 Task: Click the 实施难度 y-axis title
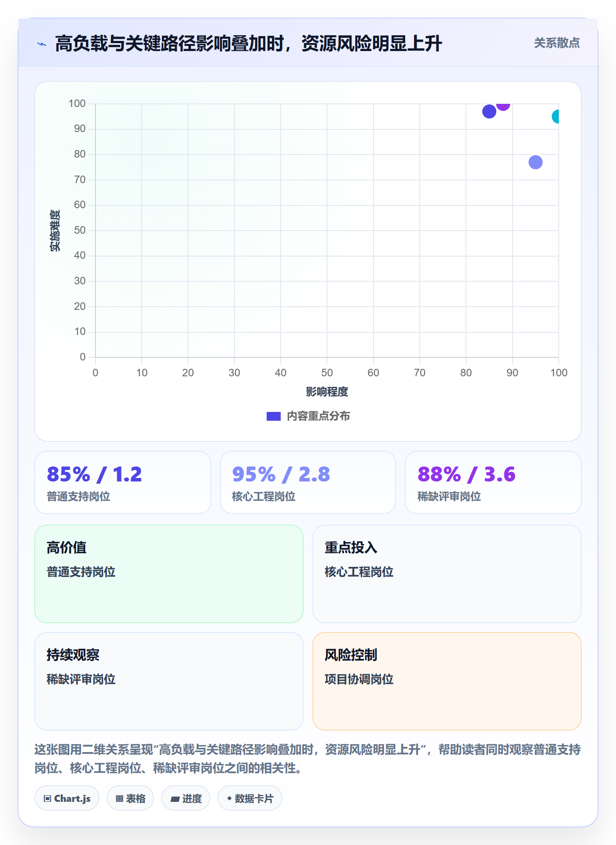55,231
